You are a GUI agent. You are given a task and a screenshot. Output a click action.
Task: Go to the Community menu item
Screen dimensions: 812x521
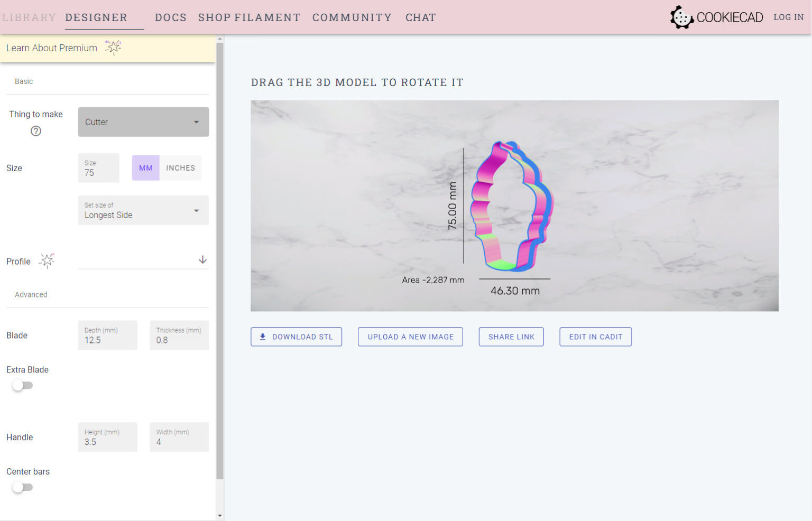point(352,17)
